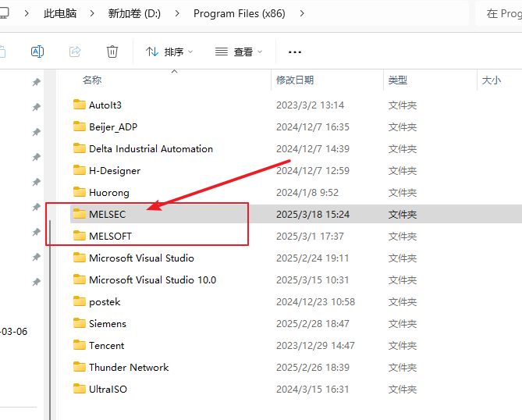The width and height of the screenshot is (522, 420).
Task: Click the navigation pane vertical scrollbar
Action: [x=50, y=320]
